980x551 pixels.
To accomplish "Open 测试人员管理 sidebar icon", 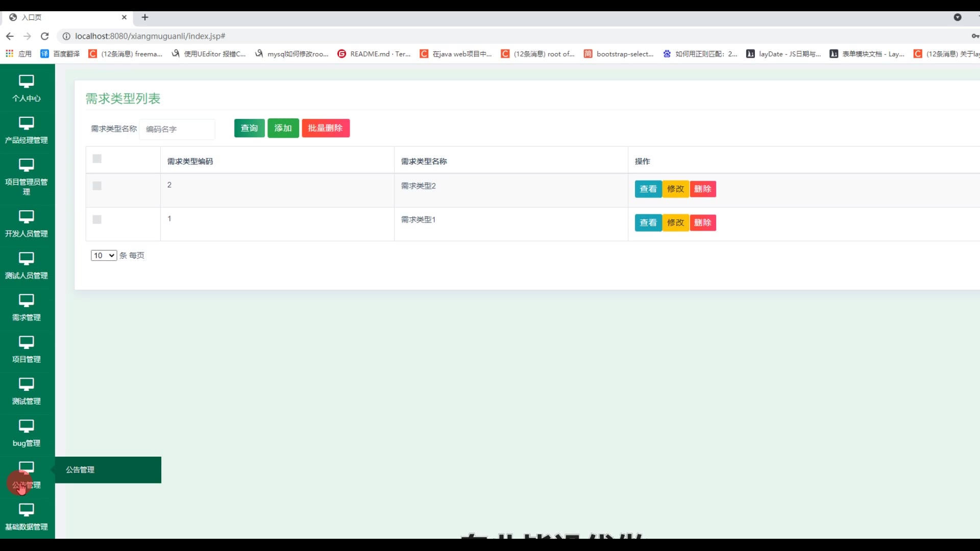I will (x=26, y=259).
